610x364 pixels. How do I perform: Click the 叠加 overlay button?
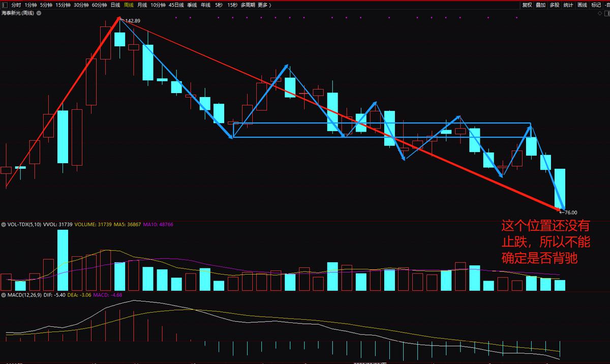541,5
